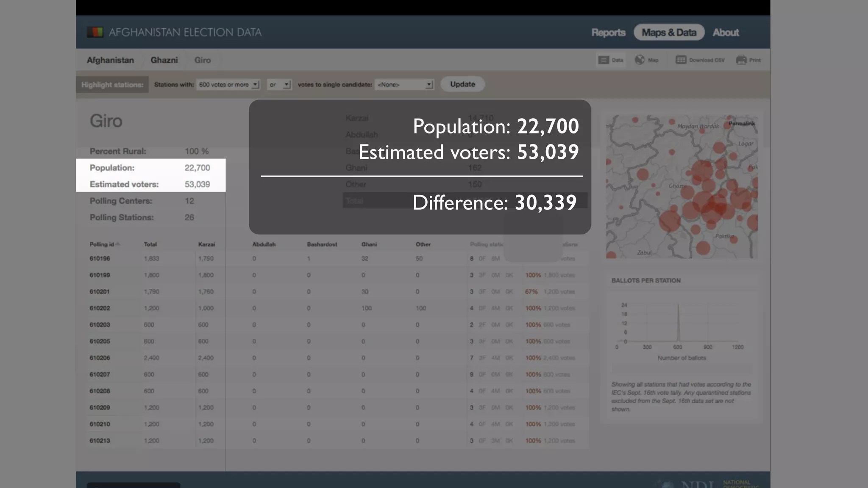Click the Update button
868x488 pixels.
[462, 84]
